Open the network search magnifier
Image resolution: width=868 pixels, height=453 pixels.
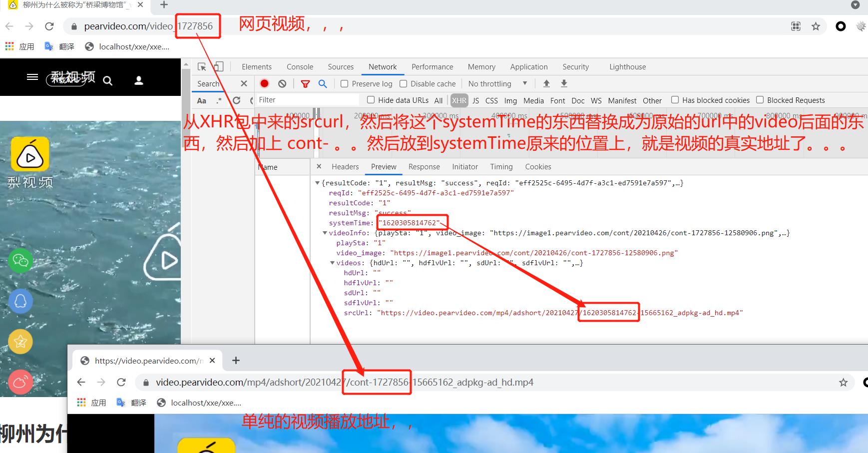tap(323, 83)
